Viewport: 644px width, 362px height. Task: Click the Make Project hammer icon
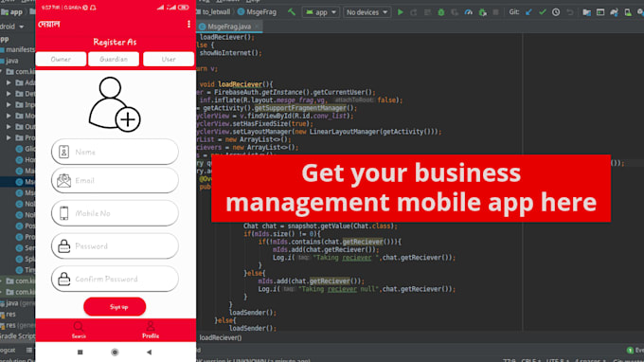pyautogui.click(x=291, y=12)
